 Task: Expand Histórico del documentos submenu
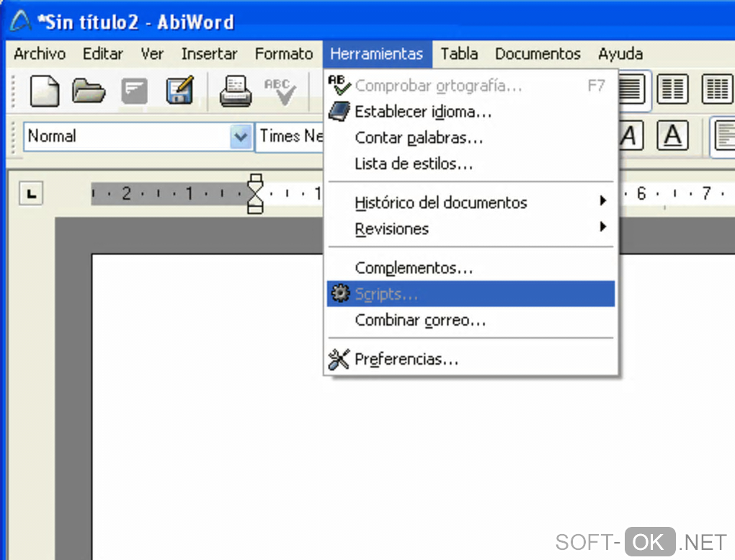coord(471,203)
